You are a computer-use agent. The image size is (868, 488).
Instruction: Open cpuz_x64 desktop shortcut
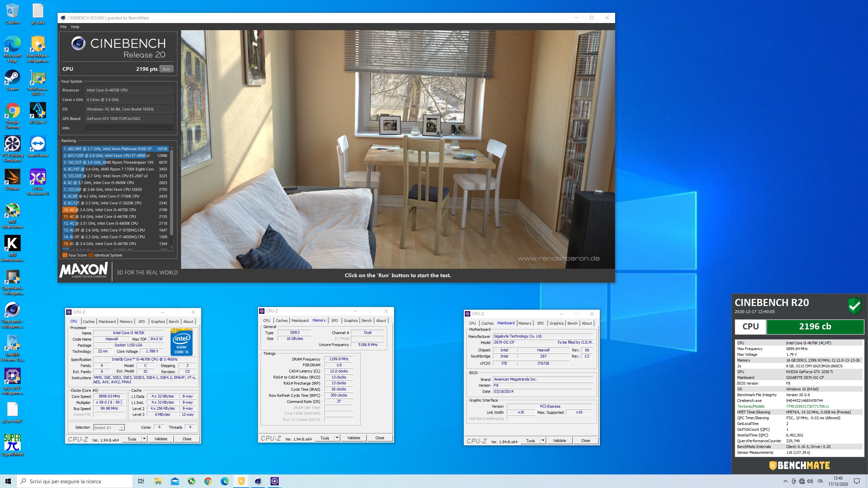point(12,382)
